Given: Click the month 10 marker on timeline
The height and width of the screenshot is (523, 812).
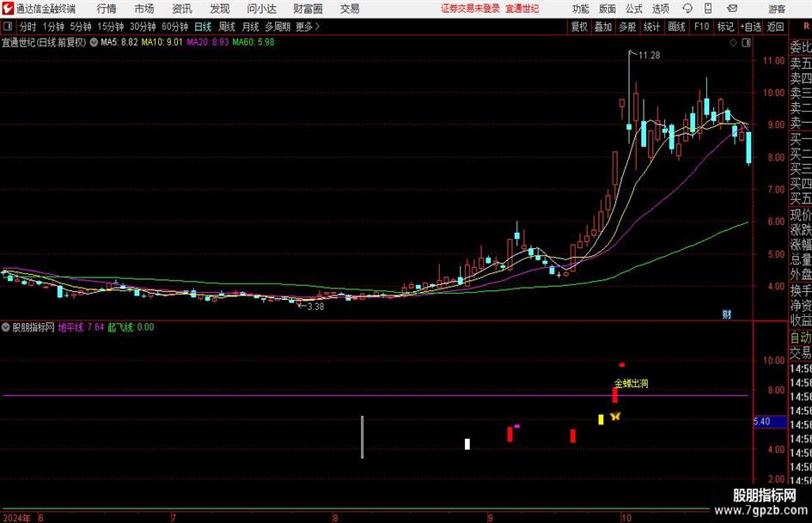Looking at the screenshot, I should coord(626,518).
